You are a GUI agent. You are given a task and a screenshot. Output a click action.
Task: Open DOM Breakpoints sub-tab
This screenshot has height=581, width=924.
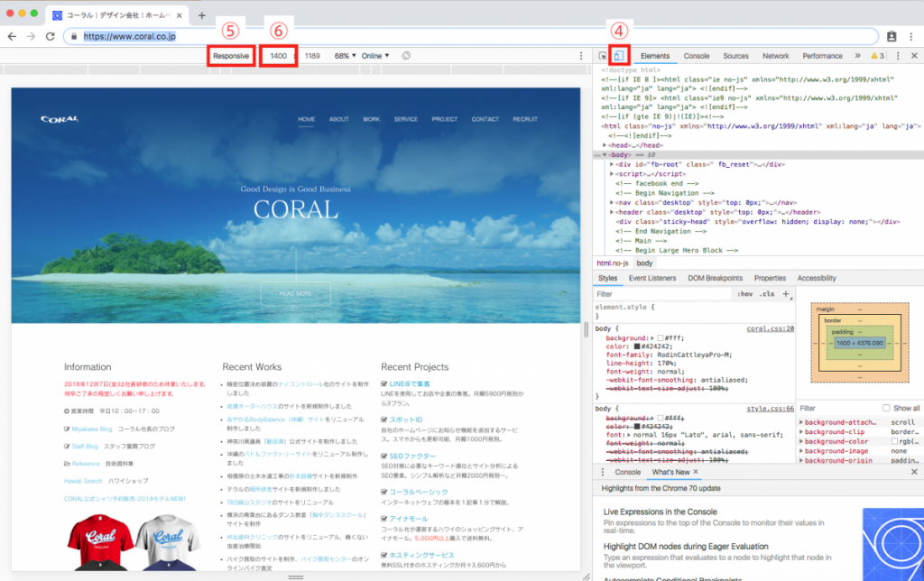click(716, 278)
